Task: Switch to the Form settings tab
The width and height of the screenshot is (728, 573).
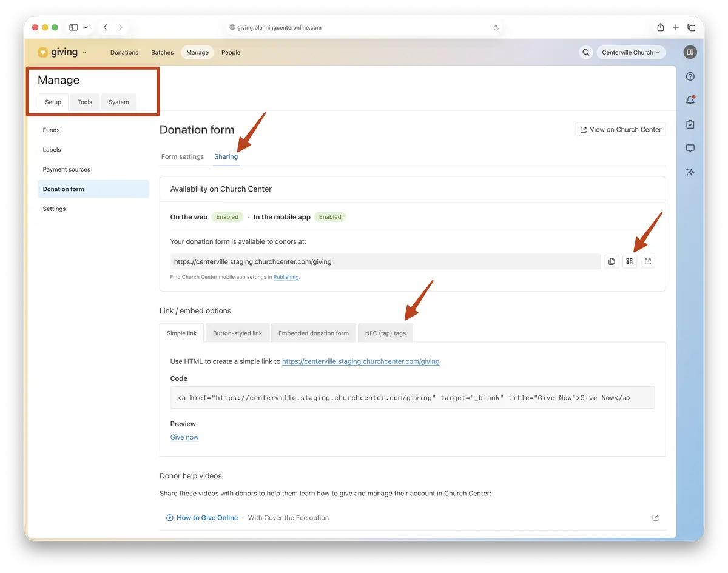Action: coord(183,156)
